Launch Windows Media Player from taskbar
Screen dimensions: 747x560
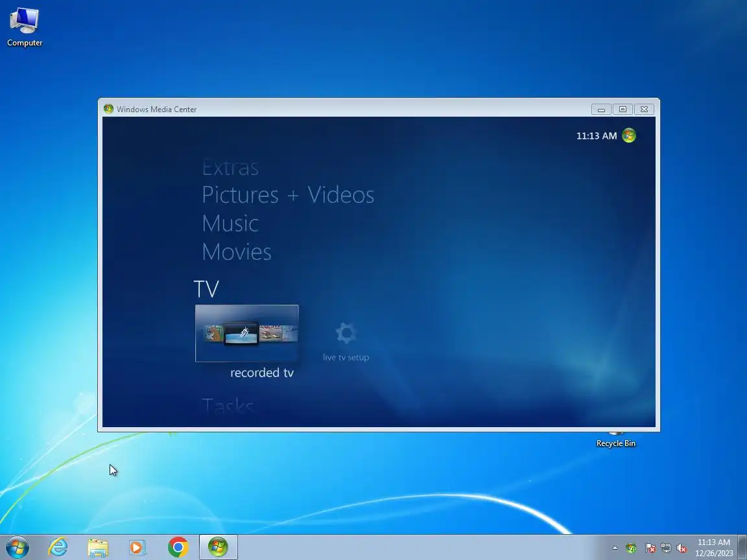tap(137, 547)
